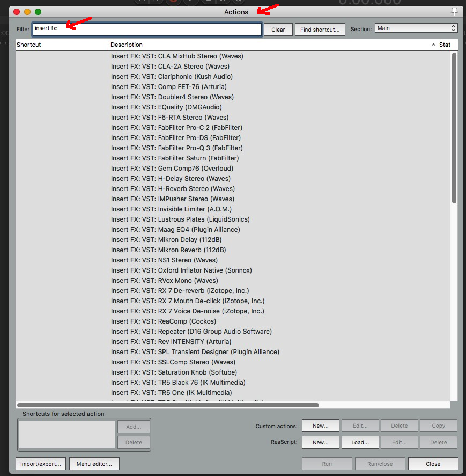This screenshot has width=466, height=476.
Task: Select Insert FX: SSLComp Stereo (Waves)
Action: (x=173, y=362)
